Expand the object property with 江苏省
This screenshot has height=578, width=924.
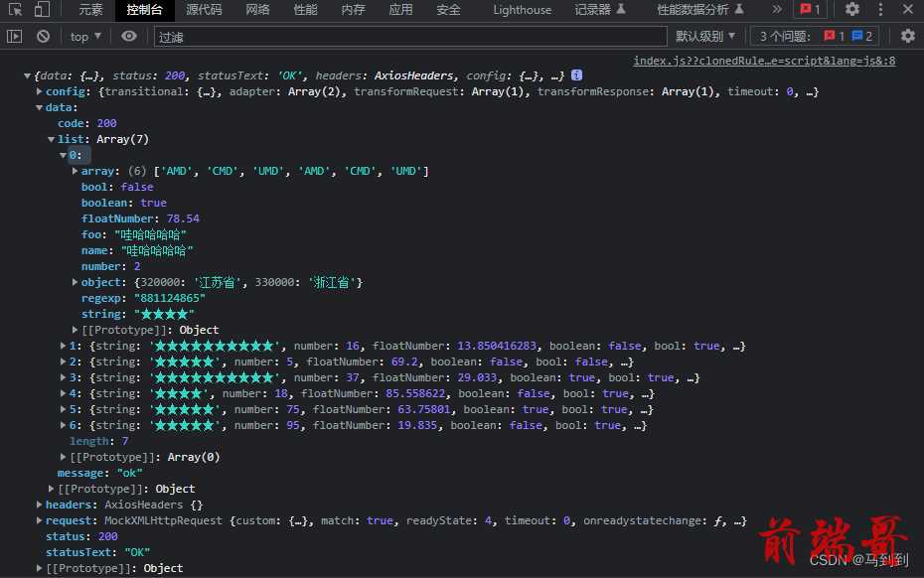pos(75,282)
